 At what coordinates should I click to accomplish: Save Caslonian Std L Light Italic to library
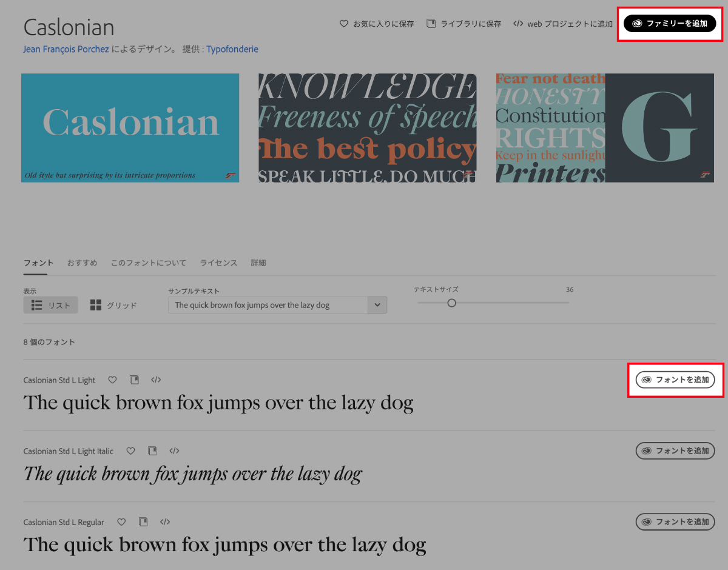point(152,451)
